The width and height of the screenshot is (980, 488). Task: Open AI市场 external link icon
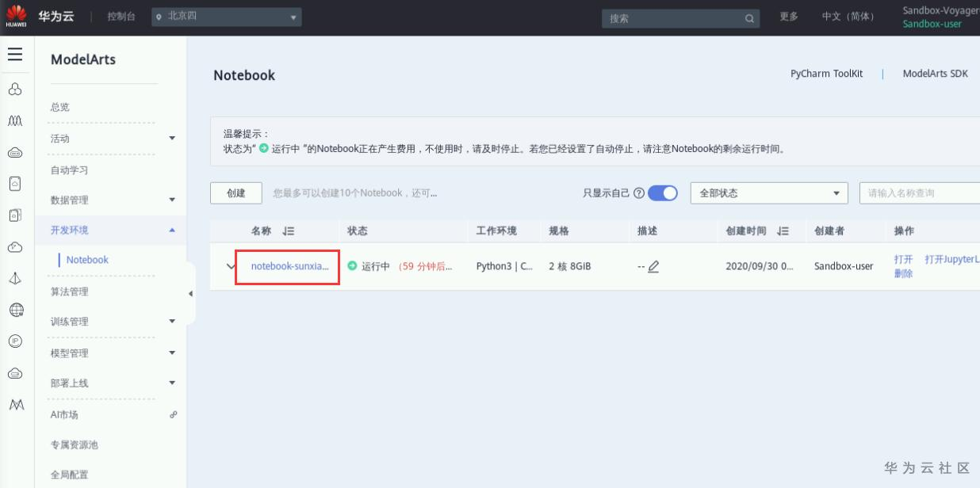(x=174, y=414)
